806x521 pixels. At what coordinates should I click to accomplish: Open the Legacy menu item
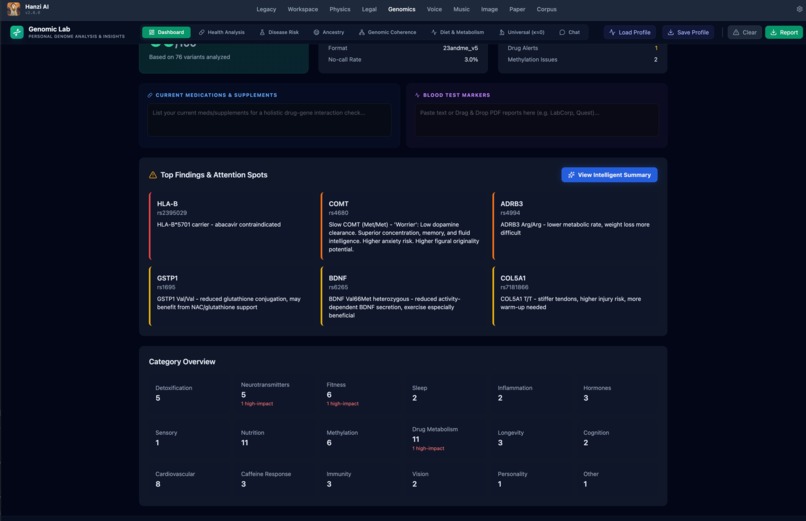(x=266, y=9)
